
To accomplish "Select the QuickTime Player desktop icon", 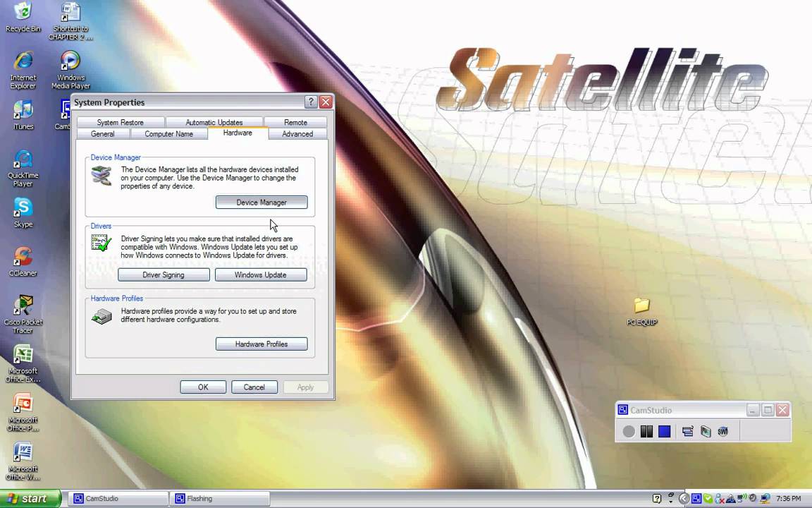I will pos(23,169).
